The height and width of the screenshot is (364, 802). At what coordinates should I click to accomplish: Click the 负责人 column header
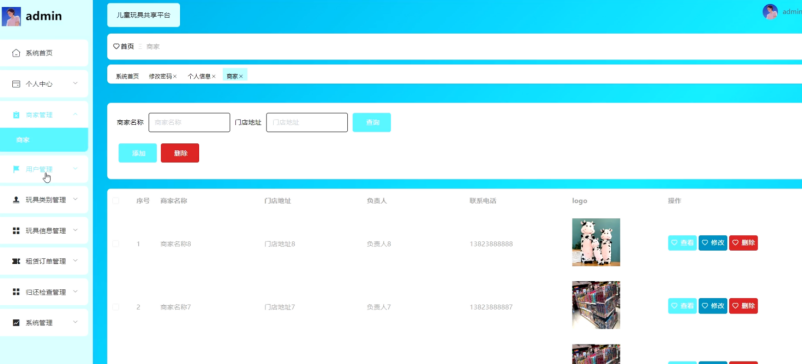(x=377, y=201)
